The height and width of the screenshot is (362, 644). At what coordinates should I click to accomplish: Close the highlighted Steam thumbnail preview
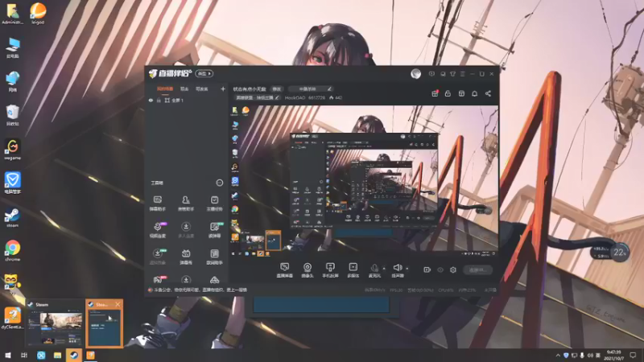[x=118, y=304]
